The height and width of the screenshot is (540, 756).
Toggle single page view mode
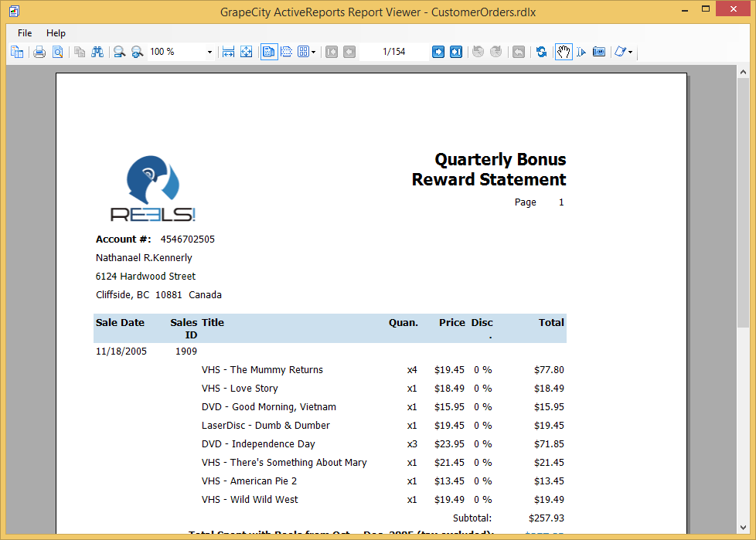268,52
